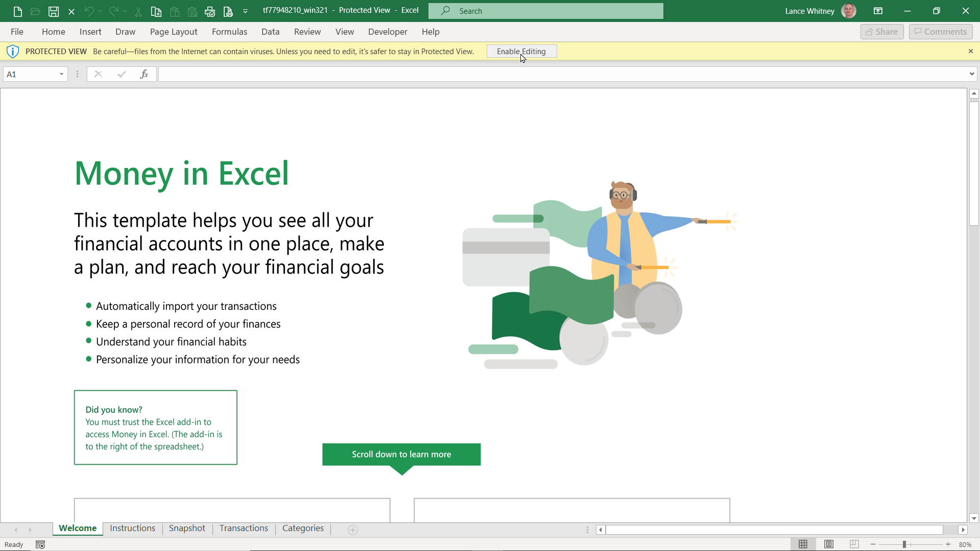The width and height of the screenshot is (980, 551).
Task: Click the Undo arrow icon
Action: 89,11
